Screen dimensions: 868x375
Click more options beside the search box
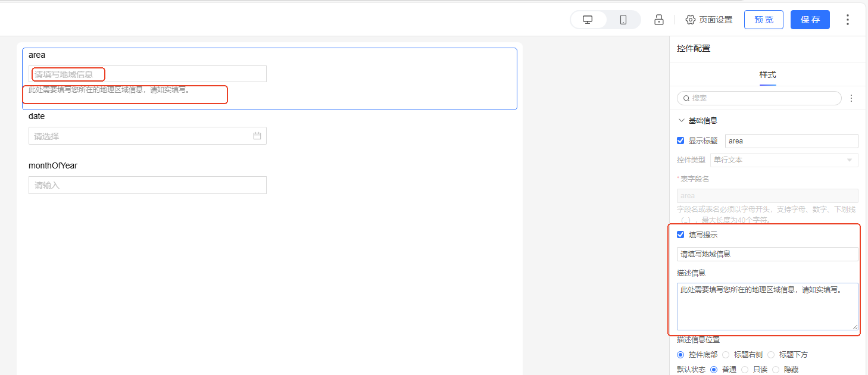coord(851,98)
